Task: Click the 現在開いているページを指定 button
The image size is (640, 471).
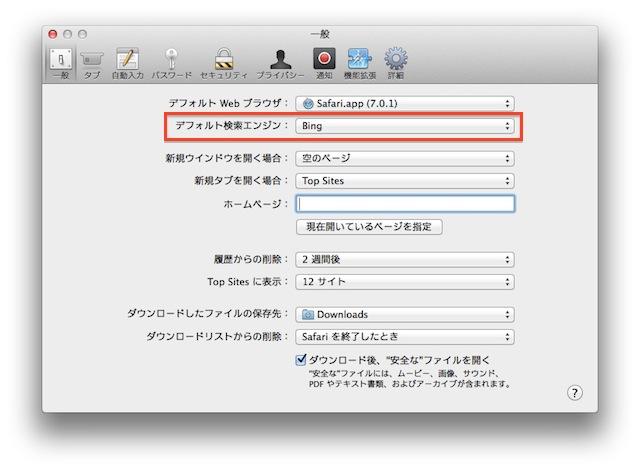Action: pyautogui.click(x=369, y=227)
